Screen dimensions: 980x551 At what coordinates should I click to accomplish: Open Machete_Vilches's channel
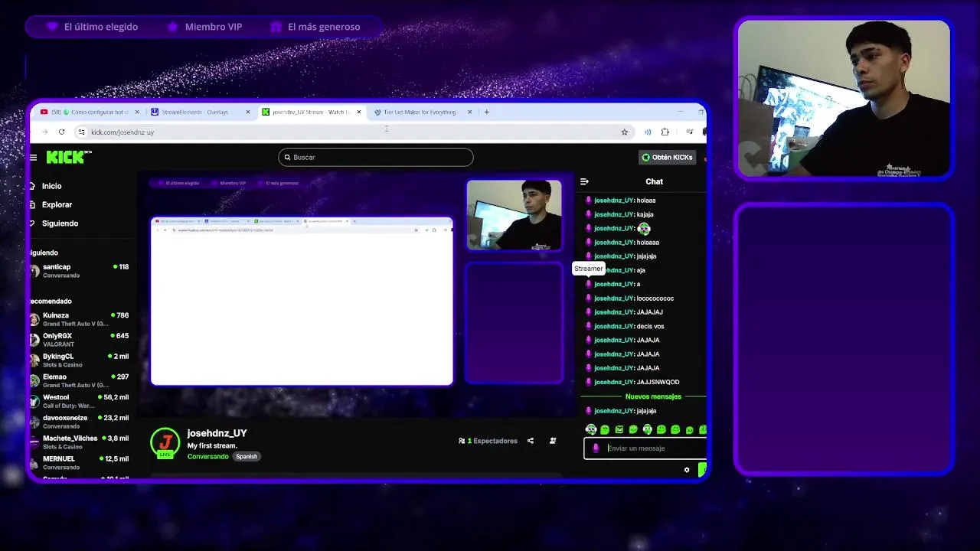click(80, 442)
